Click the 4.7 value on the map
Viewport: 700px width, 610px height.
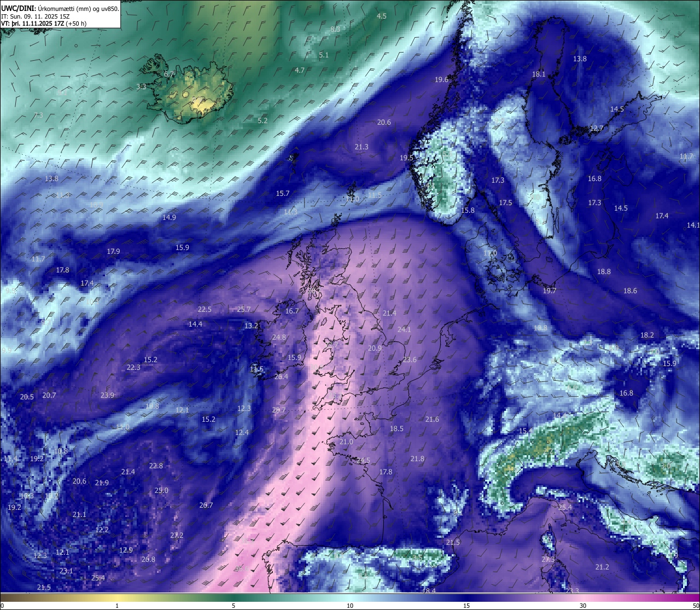coord(300,71)
